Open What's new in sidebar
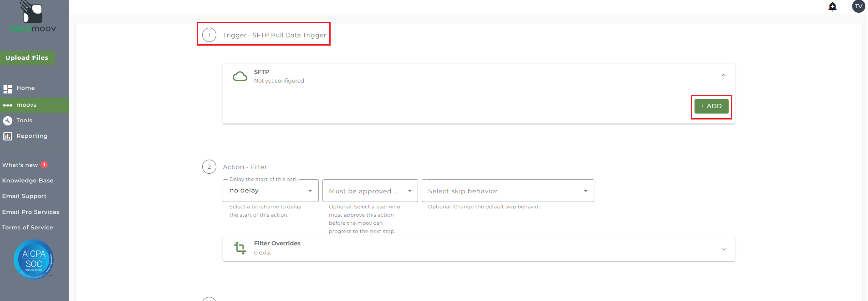The height and width of the screenshot is (301, 868). point(20,165)
